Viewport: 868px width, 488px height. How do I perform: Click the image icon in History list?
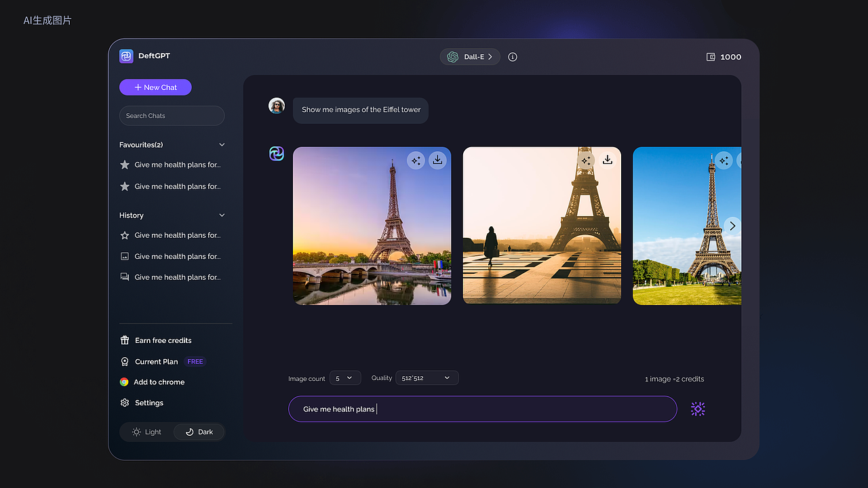(125, 256)
